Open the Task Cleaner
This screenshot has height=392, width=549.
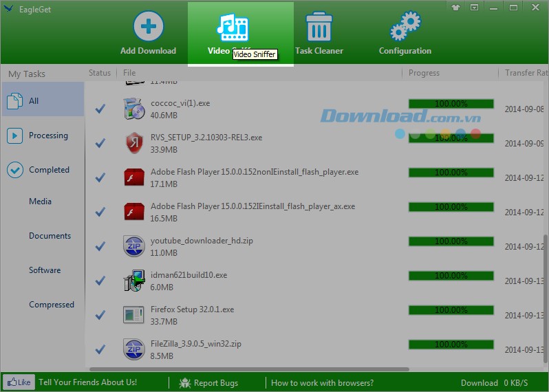pos(319,28)
